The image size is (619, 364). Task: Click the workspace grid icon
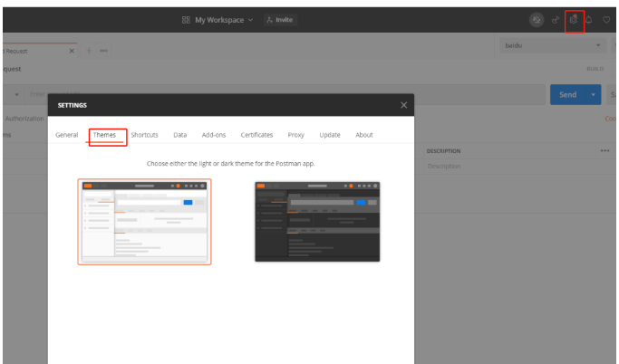coord(186,20)
